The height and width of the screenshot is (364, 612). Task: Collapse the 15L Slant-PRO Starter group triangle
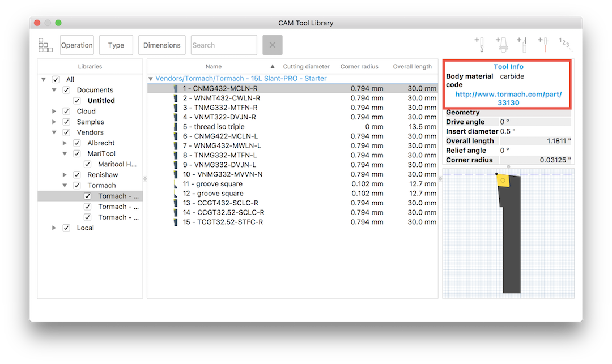tap(151, 79)
